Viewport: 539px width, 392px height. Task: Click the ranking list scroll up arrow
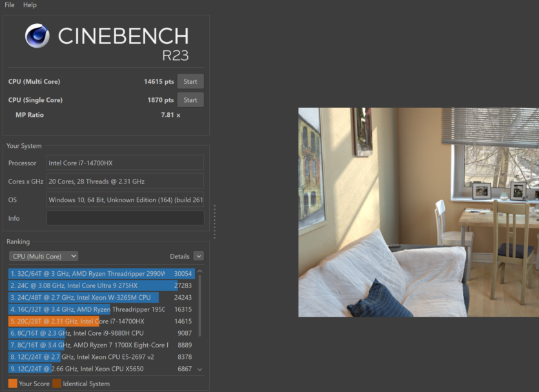(x=199, y=272)
